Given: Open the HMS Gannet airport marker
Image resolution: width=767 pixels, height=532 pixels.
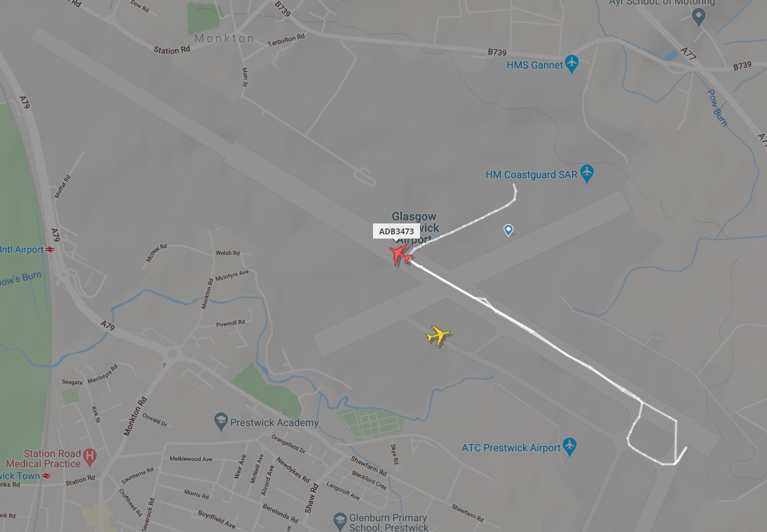Looking at the screenshot, I should pos(571,63).
